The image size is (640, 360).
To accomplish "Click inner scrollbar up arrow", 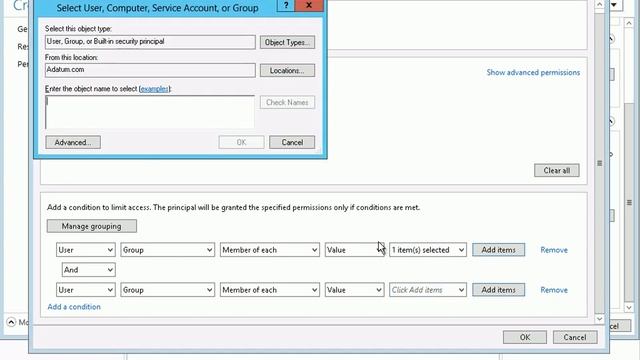I will (599, 4).
